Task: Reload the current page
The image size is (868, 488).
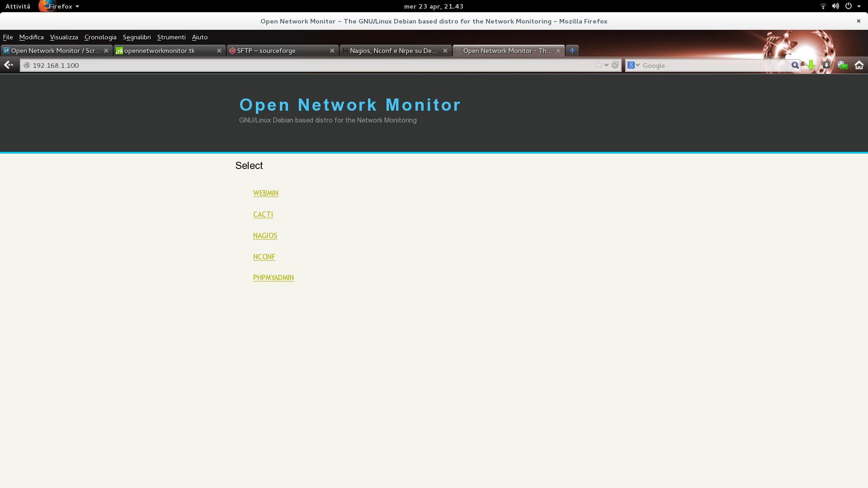Action: 615,65
